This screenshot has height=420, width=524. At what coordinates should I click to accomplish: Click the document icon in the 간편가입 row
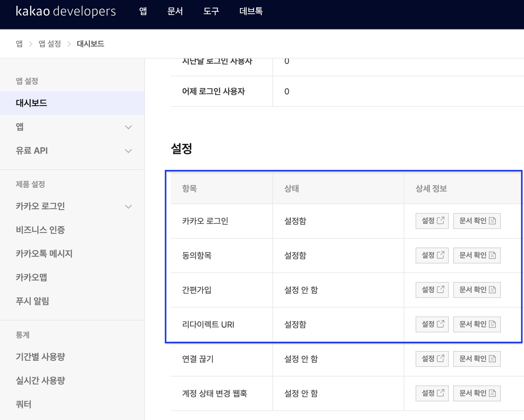(x=492, y=290)
